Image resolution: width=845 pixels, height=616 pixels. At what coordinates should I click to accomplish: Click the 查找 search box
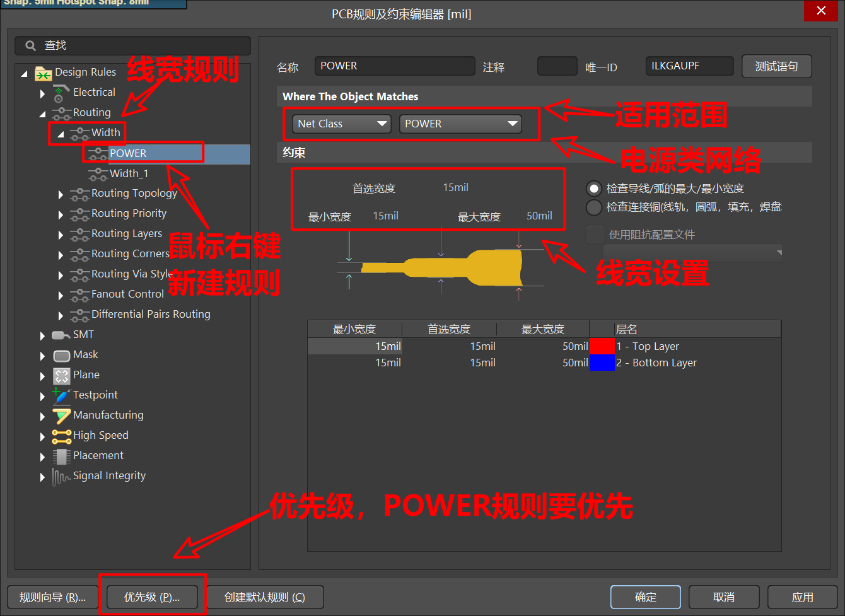(132, 45)
